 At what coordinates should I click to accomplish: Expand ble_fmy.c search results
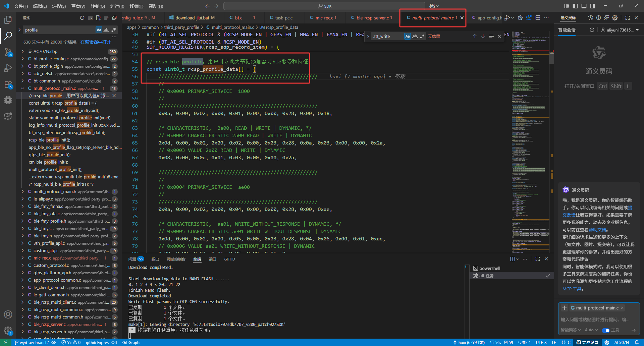click(x=22, y=228)
